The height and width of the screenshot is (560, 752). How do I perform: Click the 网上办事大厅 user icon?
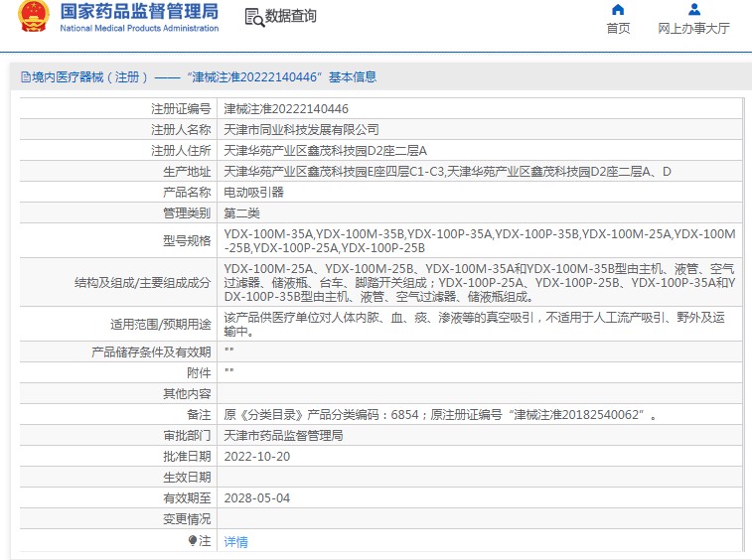tap(694, 9)
